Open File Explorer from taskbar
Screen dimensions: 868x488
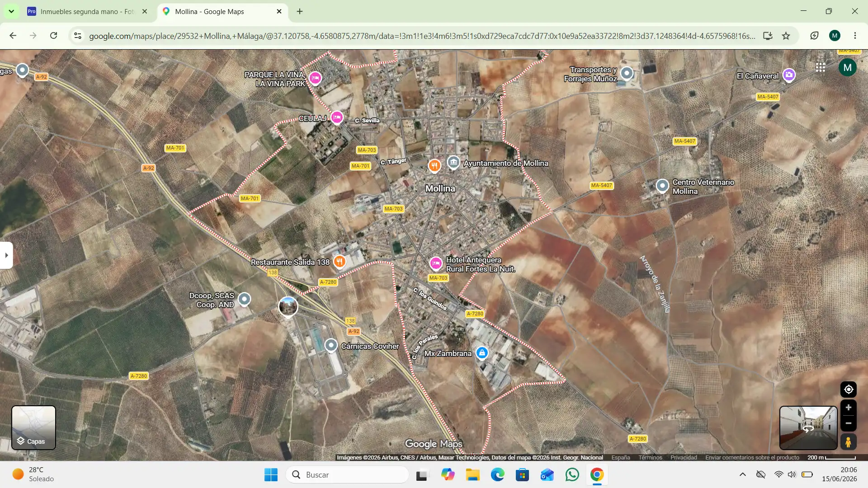pos(472,475)
